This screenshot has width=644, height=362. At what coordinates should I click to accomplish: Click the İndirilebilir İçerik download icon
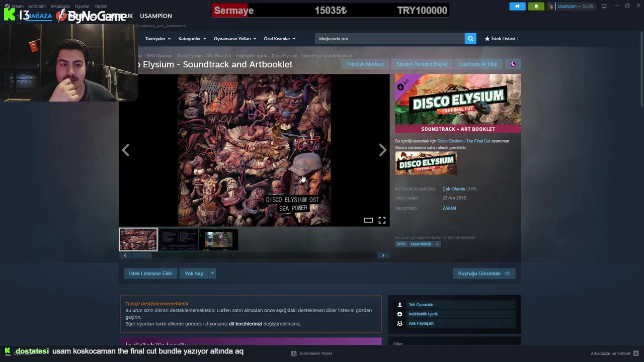[x=400, y=314]
